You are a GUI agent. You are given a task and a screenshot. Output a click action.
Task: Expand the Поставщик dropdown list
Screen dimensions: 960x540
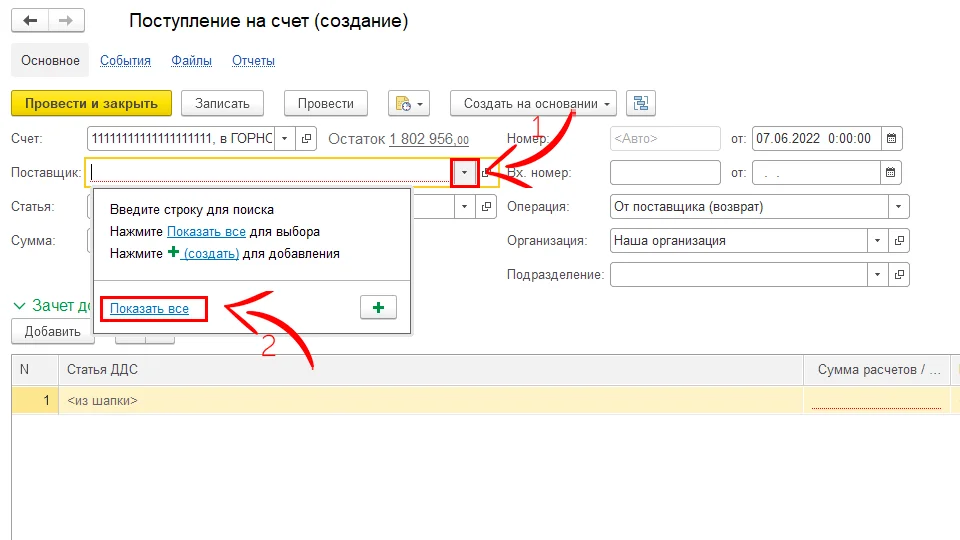(465, 173)
